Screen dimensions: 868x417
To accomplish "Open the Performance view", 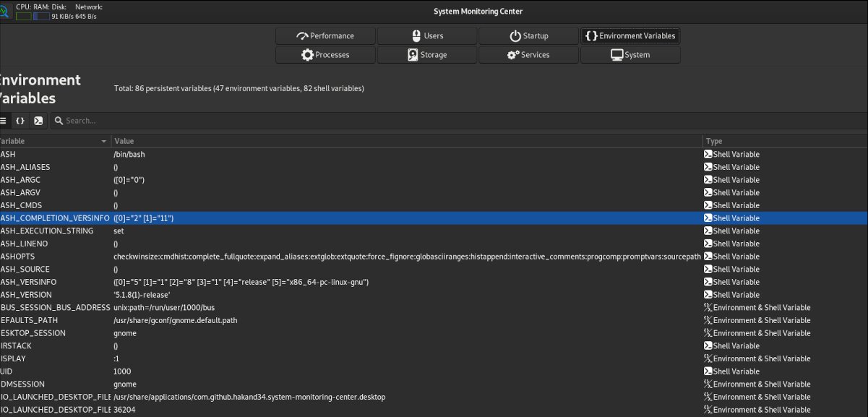I will click(x=325, y=35).
